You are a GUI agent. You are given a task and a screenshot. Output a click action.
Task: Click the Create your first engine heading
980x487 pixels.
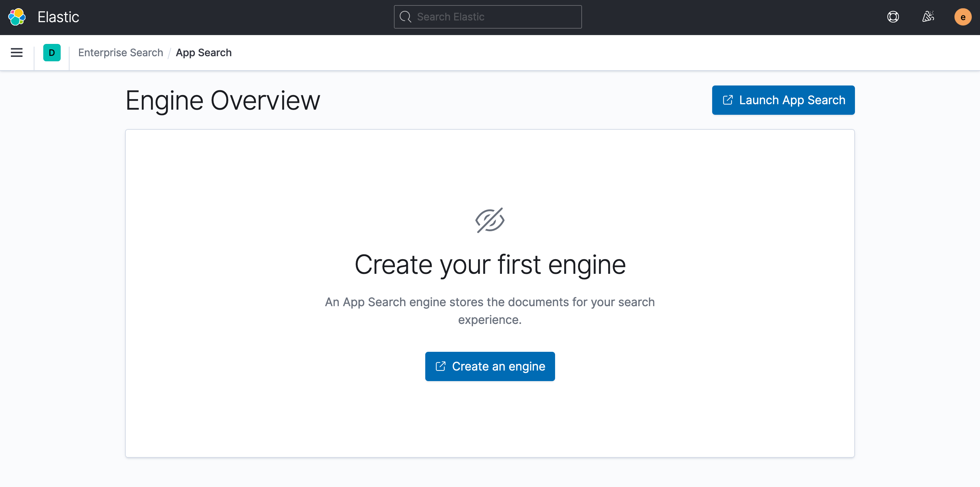tap(490, 265)
